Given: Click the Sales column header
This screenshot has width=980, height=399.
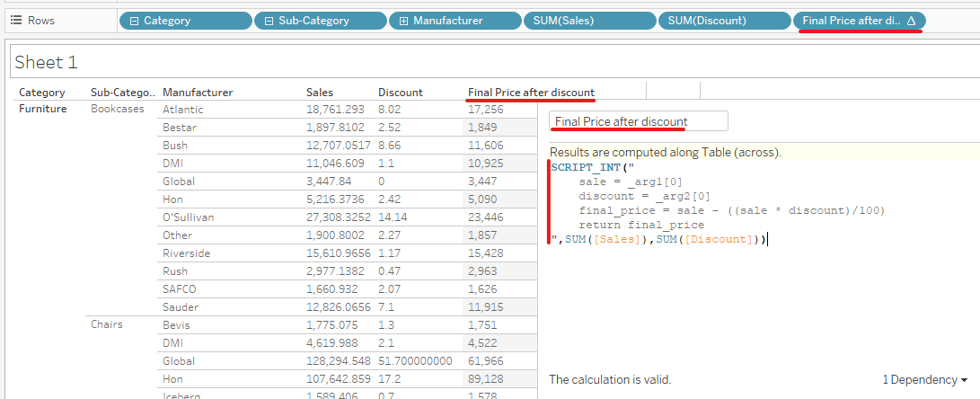Looking at the screenshot, I should [320, 92].
